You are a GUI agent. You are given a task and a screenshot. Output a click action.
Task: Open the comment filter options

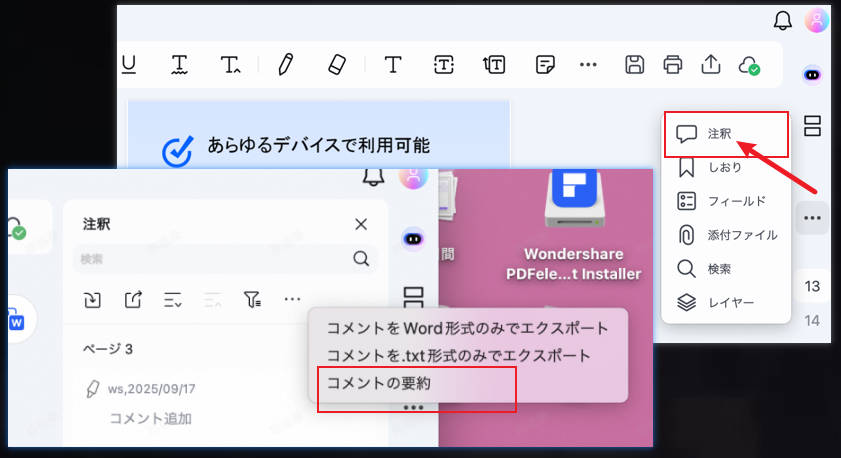pos(252,299)
